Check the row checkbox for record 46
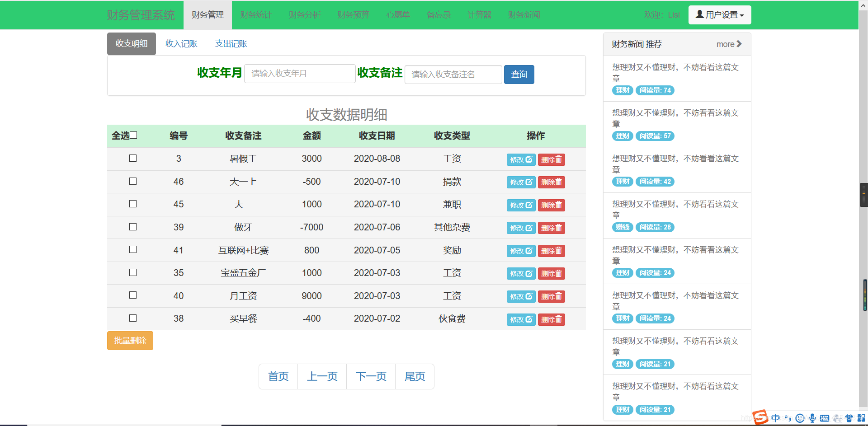 pos(132,181)
